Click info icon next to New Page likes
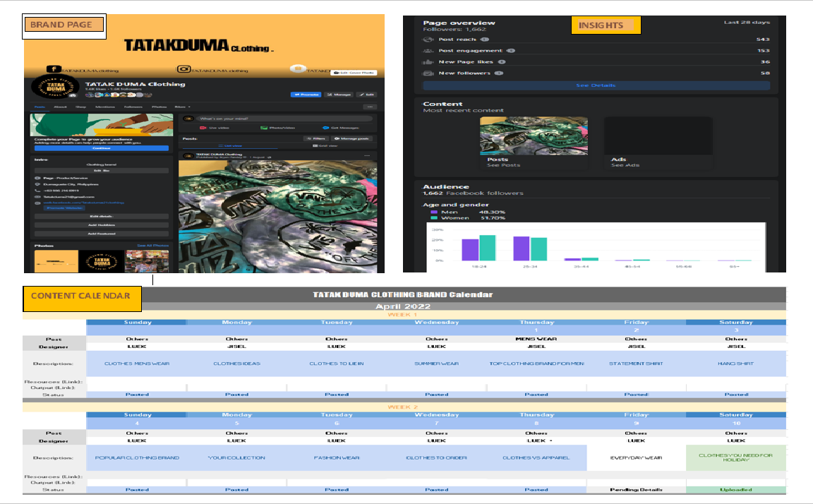The image size is (813, 504). point(501,61)
